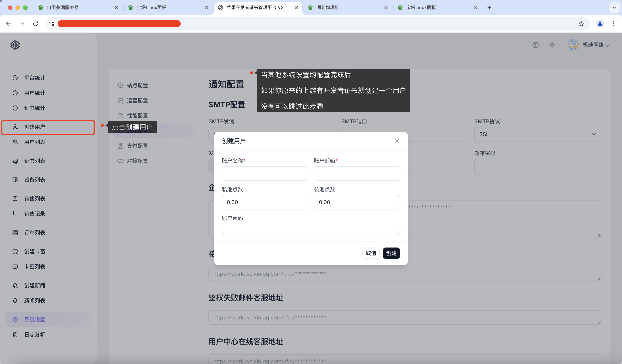622x364 pixels.
Task: Open 性能配置 settings section
Action: click(137, 116)
